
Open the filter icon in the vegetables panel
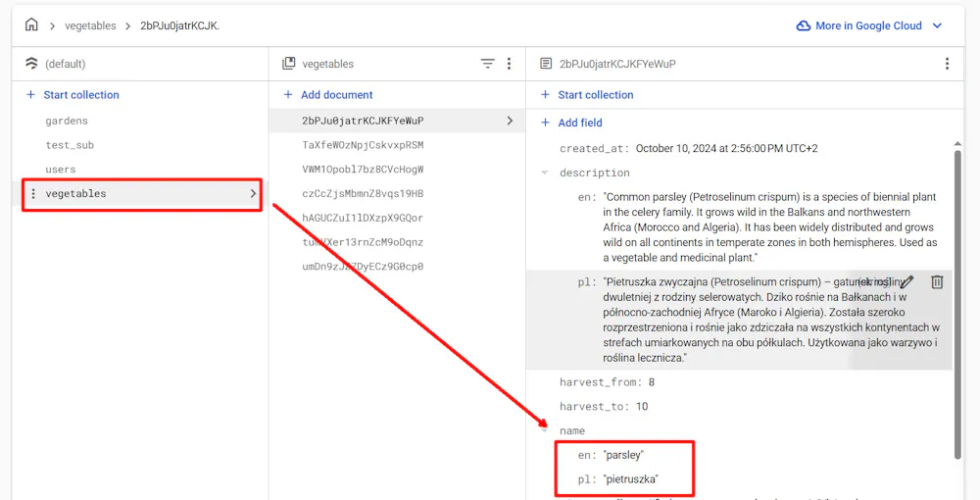(487, 63)
